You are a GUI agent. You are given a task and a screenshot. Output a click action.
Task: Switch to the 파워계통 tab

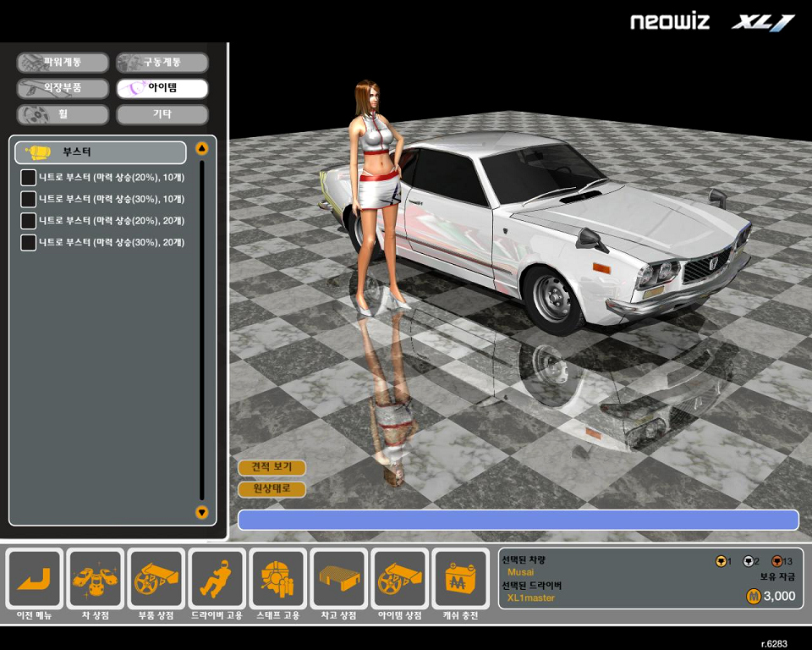tap(63, 63)
